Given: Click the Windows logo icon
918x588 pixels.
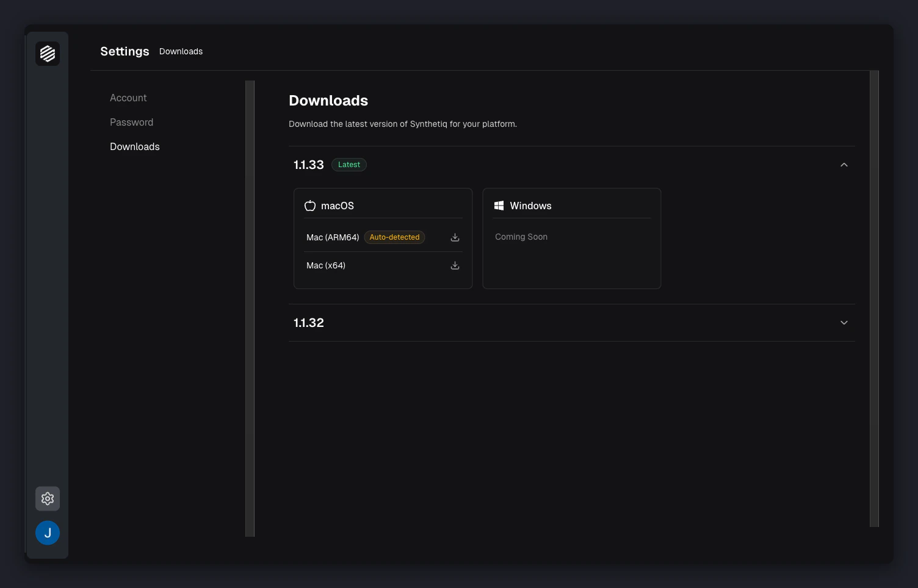Looking at the screenshot, I should tap(499, 206).
